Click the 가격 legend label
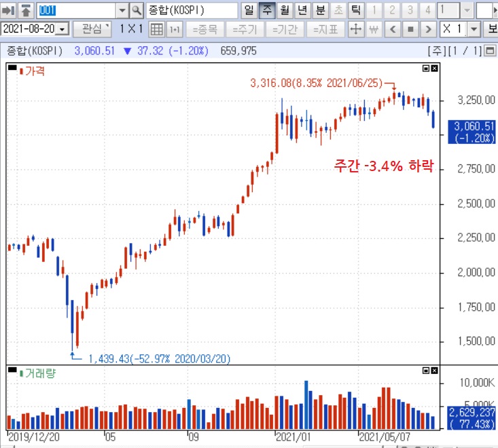Viewport: 498px width, 448px height. tap(35, 71)
